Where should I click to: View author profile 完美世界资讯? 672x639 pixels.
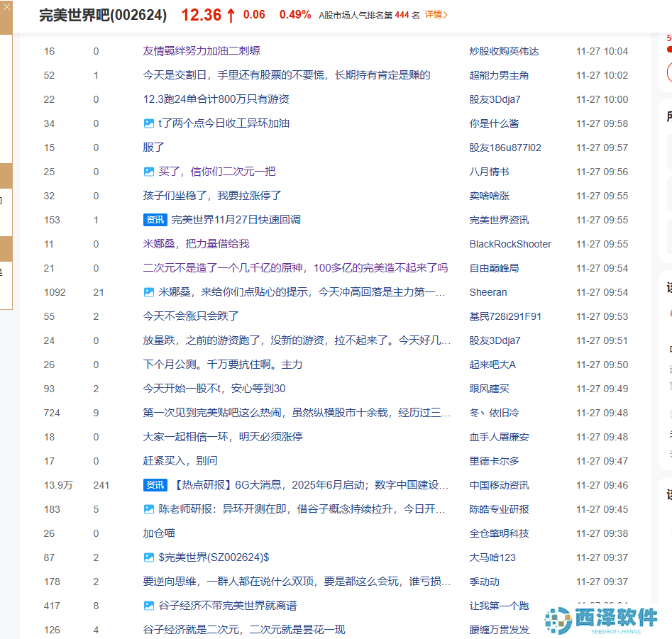point(500,220)
